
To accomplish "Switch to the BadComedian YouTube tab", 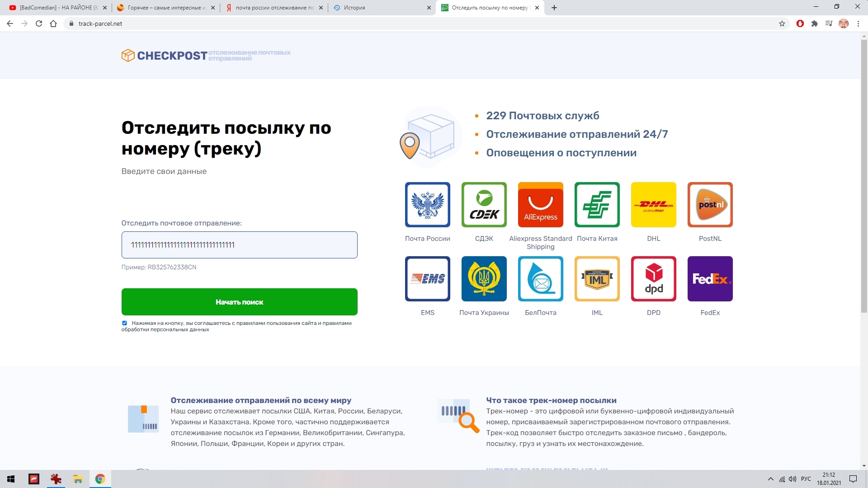I will pyautogui.click(x=58, y=8).
